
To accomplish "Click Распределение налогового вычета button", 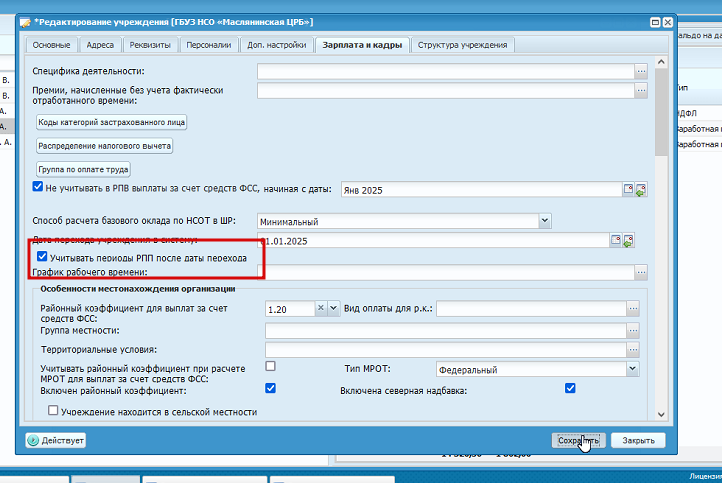I will pos(105,146).
